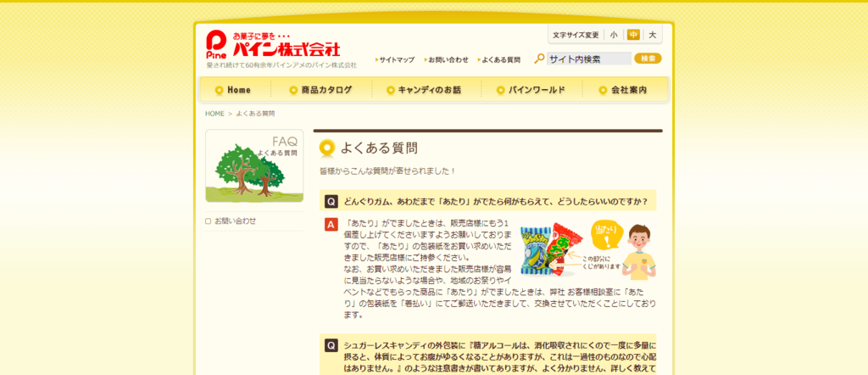Image resolution: width=868 pixels, height=375 pixels.
Task: Set text size to 大
Action: pos(653,35)
